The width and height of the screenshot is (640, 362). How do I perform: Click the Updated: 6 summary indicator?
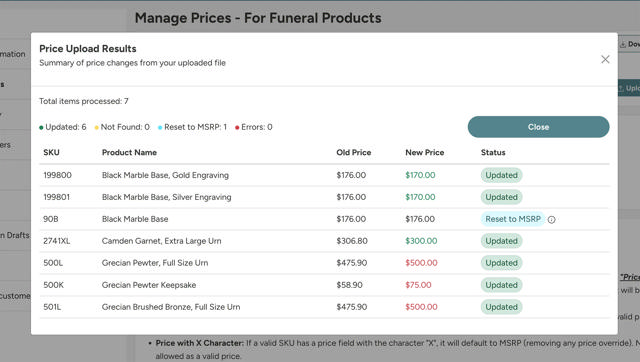(x=63, y=127)
